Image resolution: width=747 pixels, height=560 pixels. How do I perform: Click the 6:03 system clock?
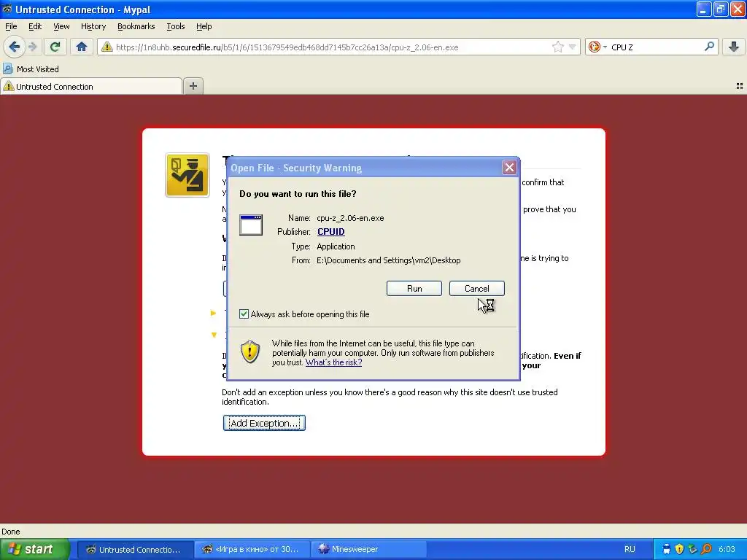(727, 550)
